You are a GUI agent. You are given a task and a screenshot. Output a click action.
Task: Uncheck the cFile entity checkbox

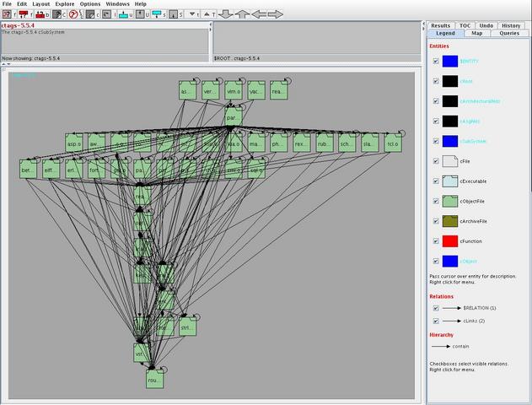click(436, 161)
